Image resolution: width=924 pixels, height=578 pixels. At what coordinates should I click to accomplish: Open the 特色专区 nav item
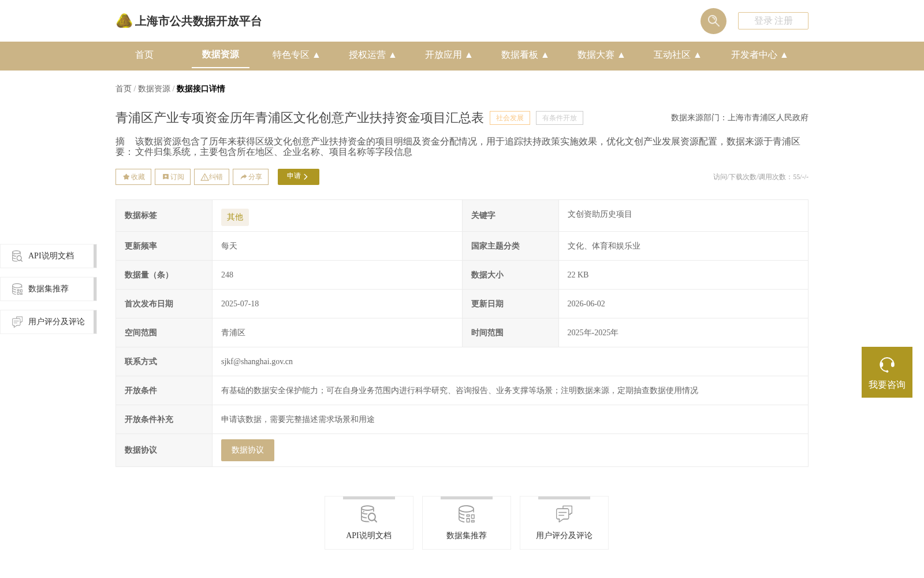tap(291, 55)
